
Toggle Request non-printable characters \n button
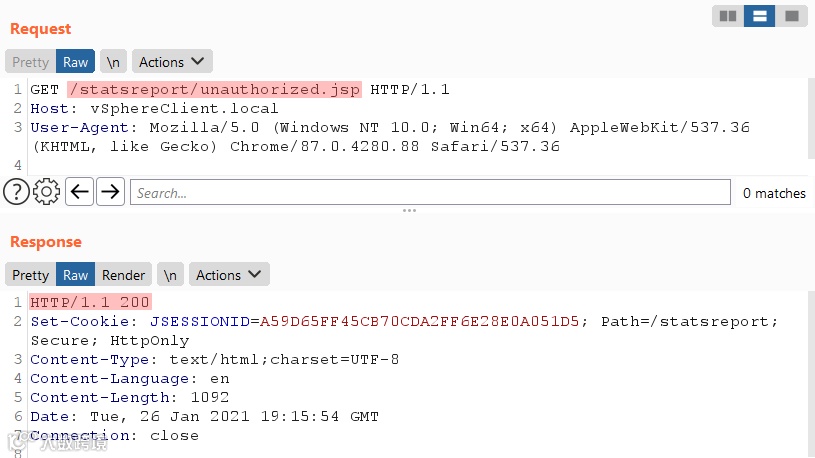click(x=113, y=62)
